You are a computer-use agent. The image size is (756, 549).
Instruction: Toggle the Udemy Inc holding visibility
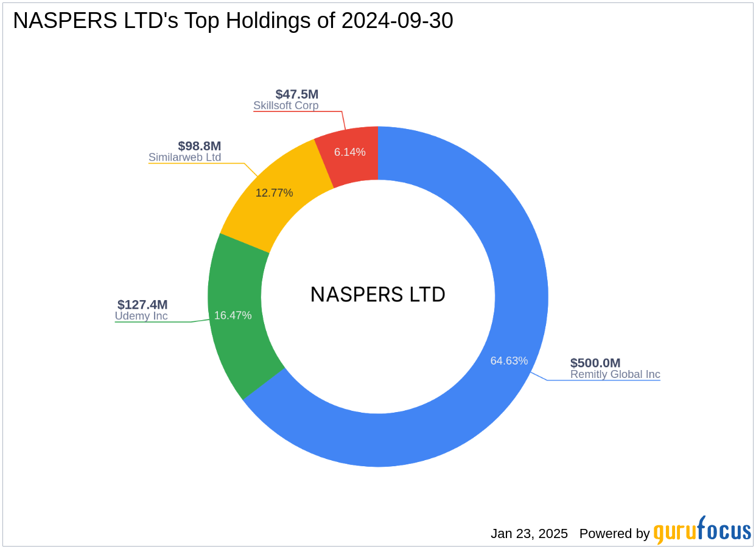[x=141, y=316]
